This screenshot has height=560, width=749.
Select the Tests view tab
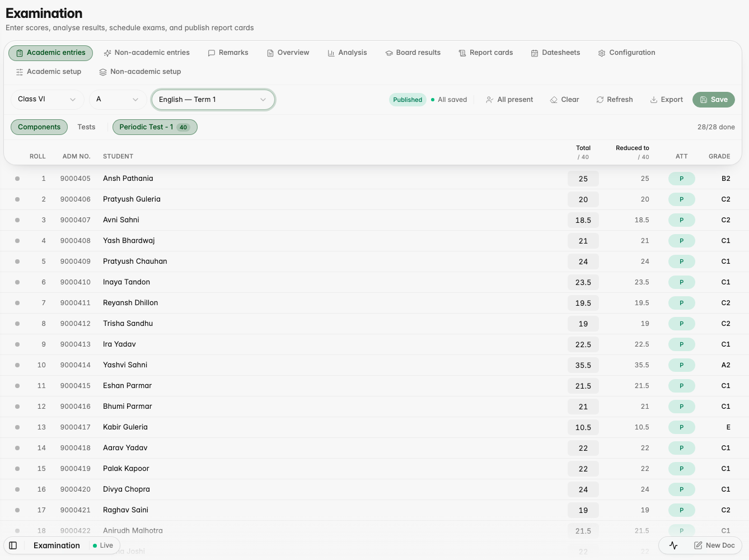pyautogui.click(x=86, y=127)
